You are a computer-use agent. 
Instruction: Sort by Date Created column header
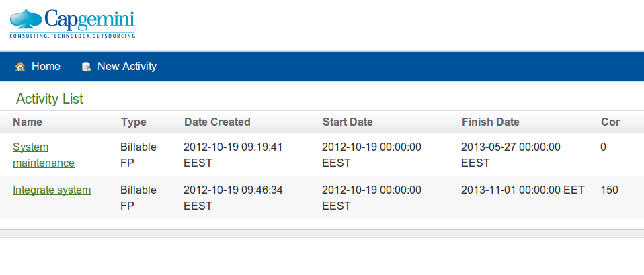click(x=217, y=122)
